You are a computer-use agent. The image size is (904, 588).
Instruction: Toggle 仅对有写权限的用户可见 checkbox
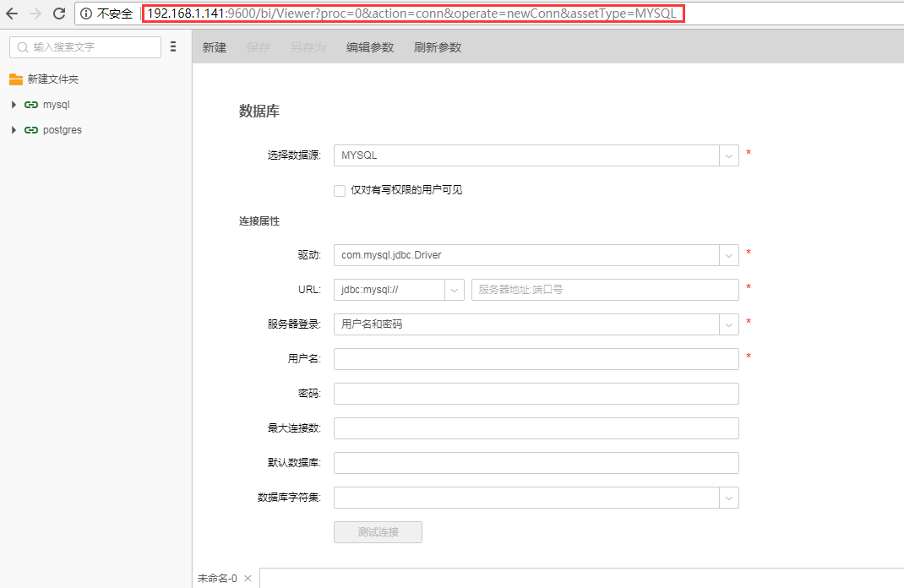pyautogui.click(x=340, y=191)
